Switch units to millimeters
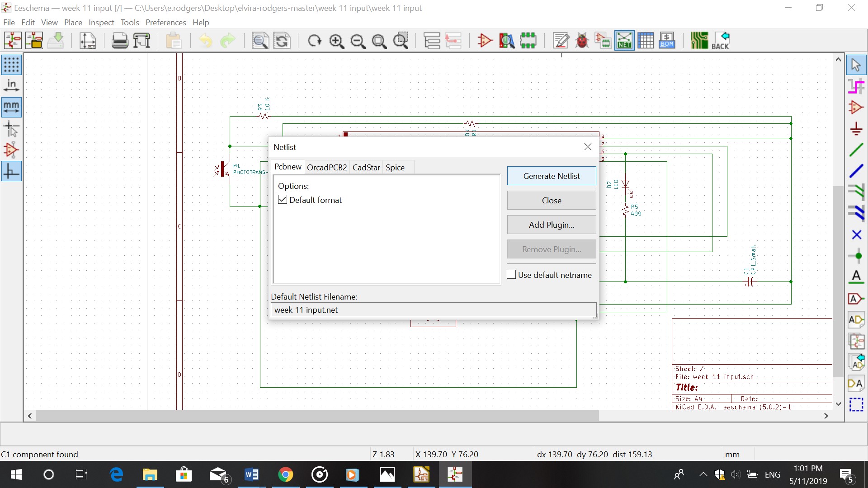This screenshot has width=868, height=488. click(11, 107)
